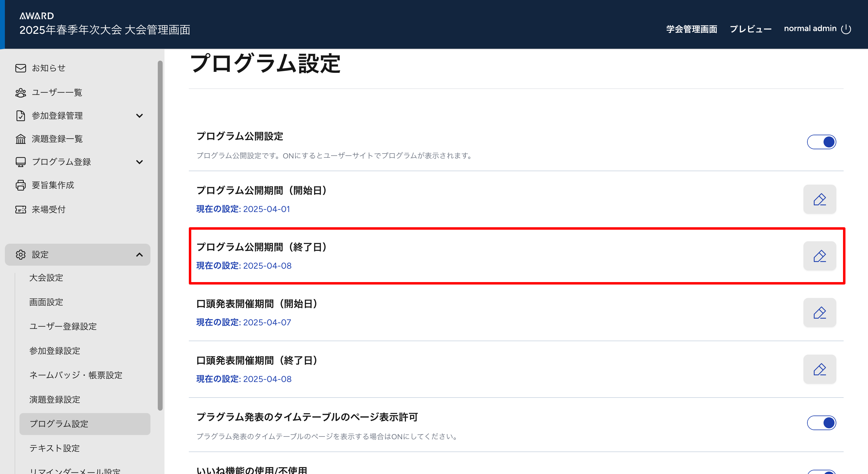The image size is (868, 474).
Task: Select 演題登録設定 in the sidebar
Action: [55, 399]
